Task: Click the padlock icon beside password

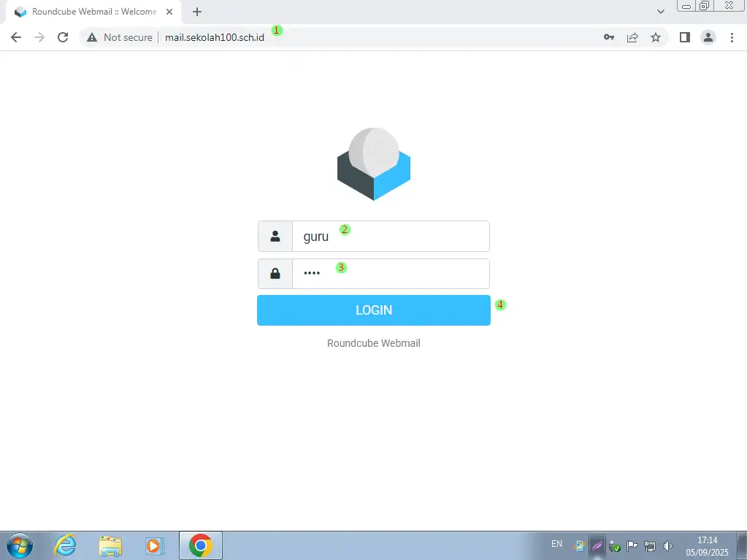Action: pos(275,274)
